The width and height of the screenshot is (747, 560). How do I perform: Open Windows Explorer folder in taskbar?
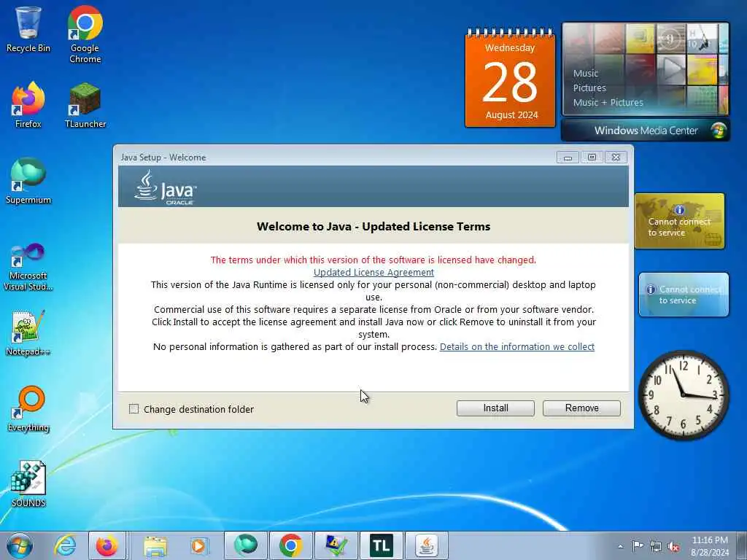[x=155, y=545]
